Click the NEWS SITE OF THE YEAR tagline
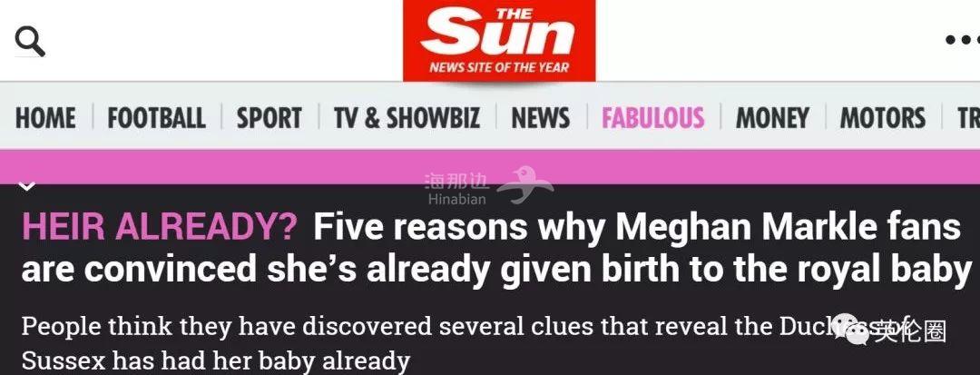 499,67
